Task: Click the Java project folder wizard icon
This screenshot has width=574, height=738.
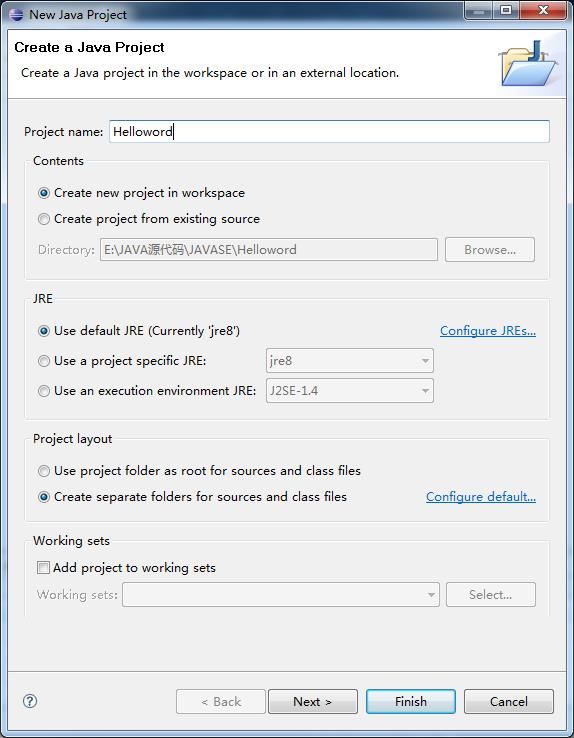Action: click(528, 64)
